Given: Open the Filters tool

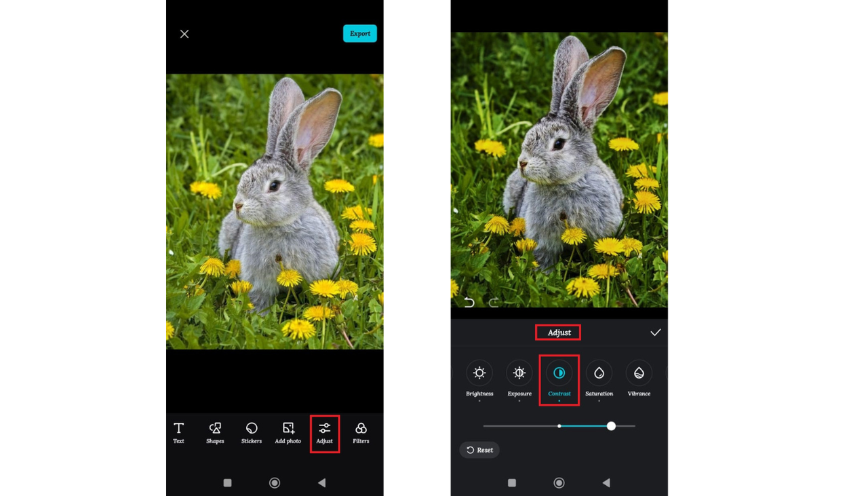Looking at the screenshot, I should (361, 433).
